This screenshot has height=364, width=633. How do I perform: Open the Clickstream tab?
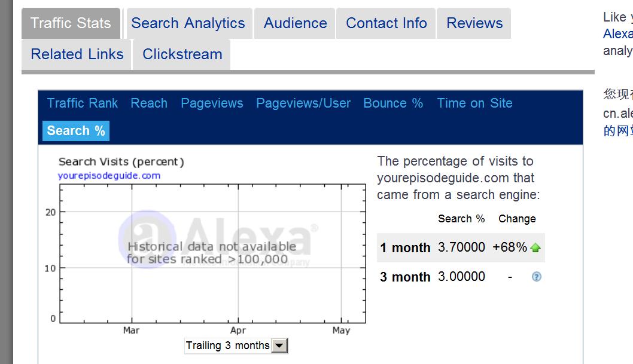point(182,54)
